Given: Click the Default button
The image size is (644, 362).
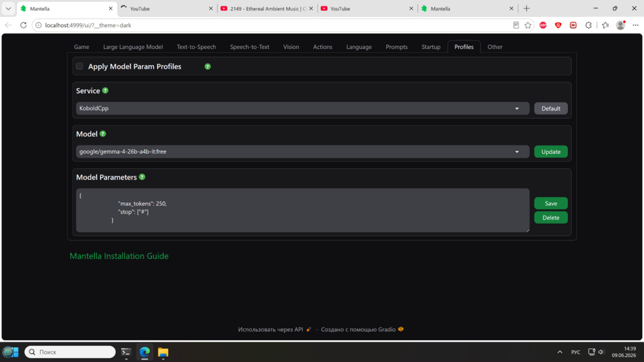Looking at the screenshot, I should [551, 108].
